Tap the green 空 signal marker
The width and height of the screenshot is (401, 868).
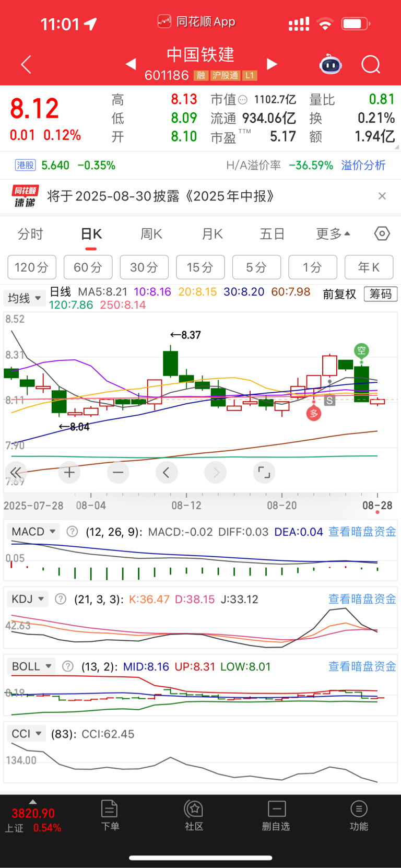pos(361,350)
